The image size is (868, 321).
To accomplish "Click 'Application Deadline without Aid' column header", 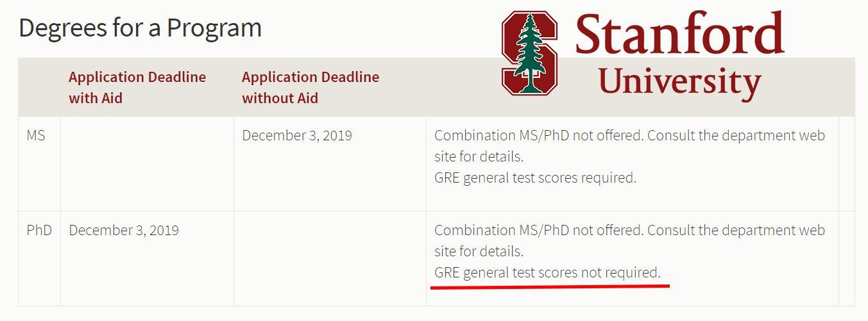I will [311, 87].
